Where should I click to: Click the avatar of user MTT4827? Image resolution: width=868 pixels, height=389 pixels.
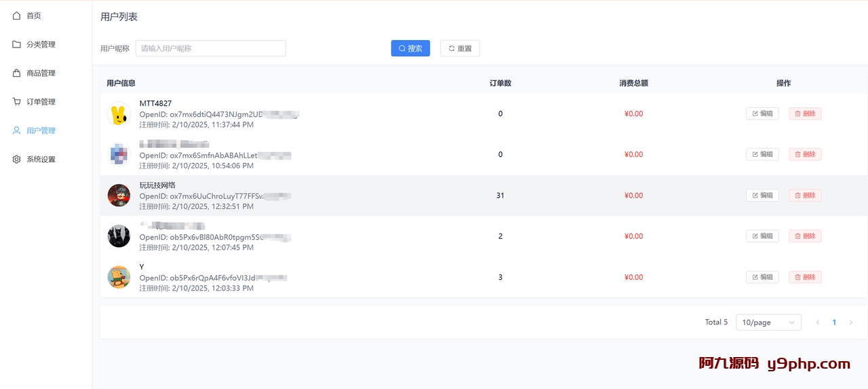119,114
